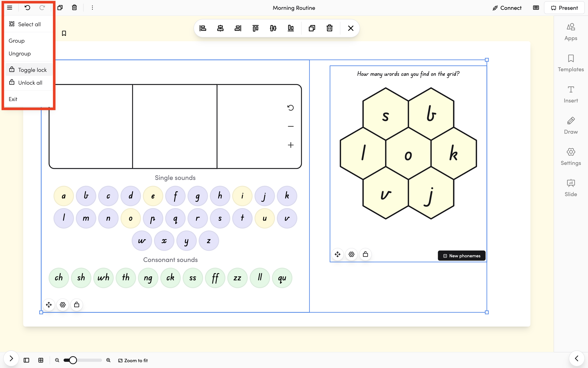Open the Apps panel
This screenshot has height=368, width=588.
click(x=570, y=32)
